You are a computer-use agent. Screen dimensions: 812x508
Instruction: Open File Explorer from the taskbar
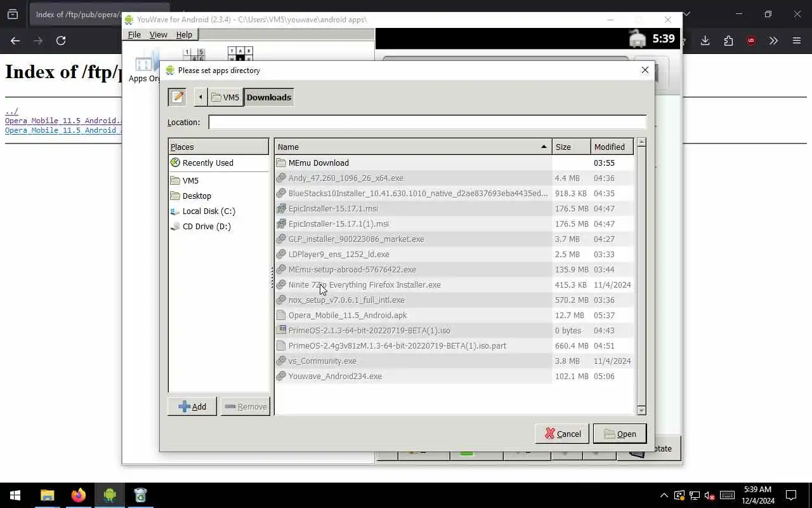48,495
